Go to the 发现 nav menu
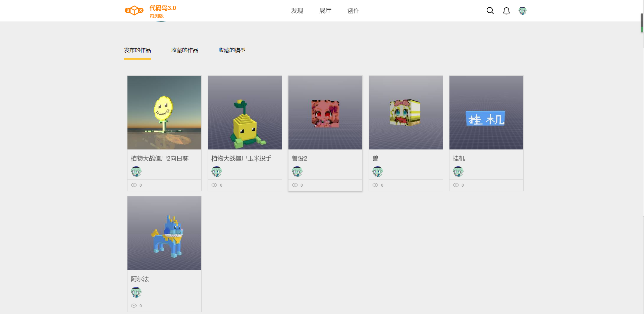The height and width of the screenshot is (314, 644). coord(297,11)
